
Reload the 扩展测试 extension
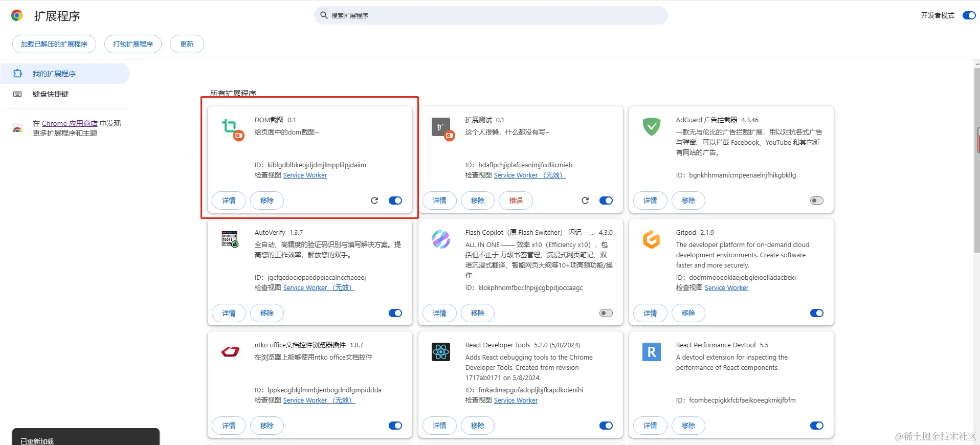[x=585, y=201]
